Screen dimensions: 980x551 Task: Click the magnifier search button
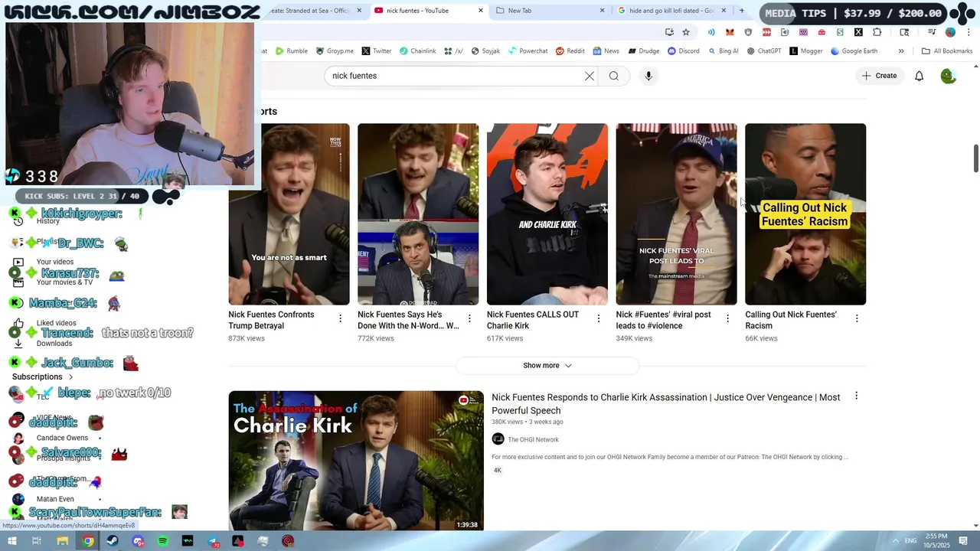tap(614, 76)
